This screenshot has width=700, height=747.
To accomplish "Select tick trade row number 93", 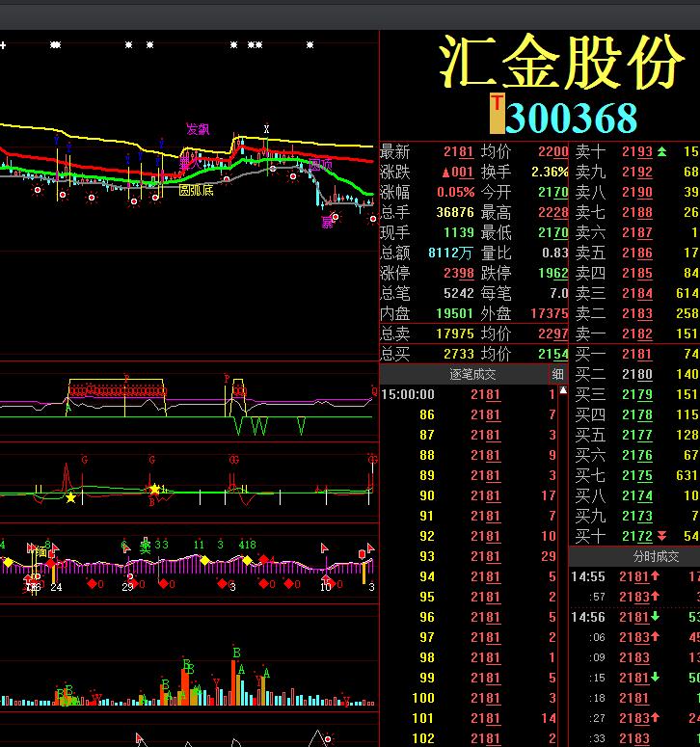I will pos(469,556).
